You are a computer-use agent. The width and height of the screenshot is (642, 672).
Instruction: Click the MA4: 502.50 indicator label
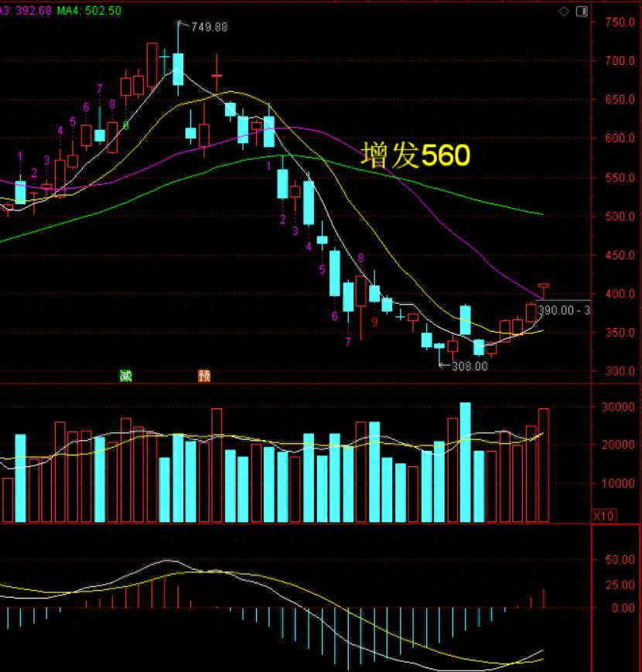pyautogui.click(x=89, y=10)
